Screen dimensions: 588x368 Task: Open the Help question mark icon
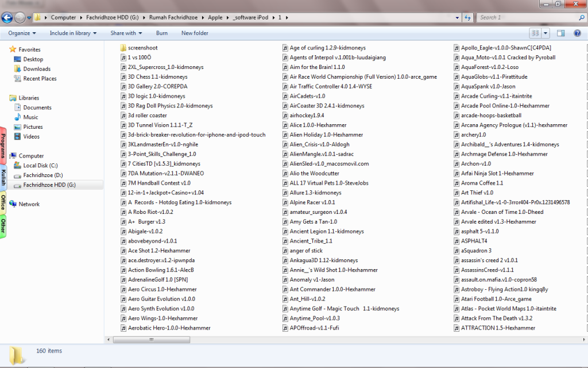pyautogui.click(x=578, y=33)
